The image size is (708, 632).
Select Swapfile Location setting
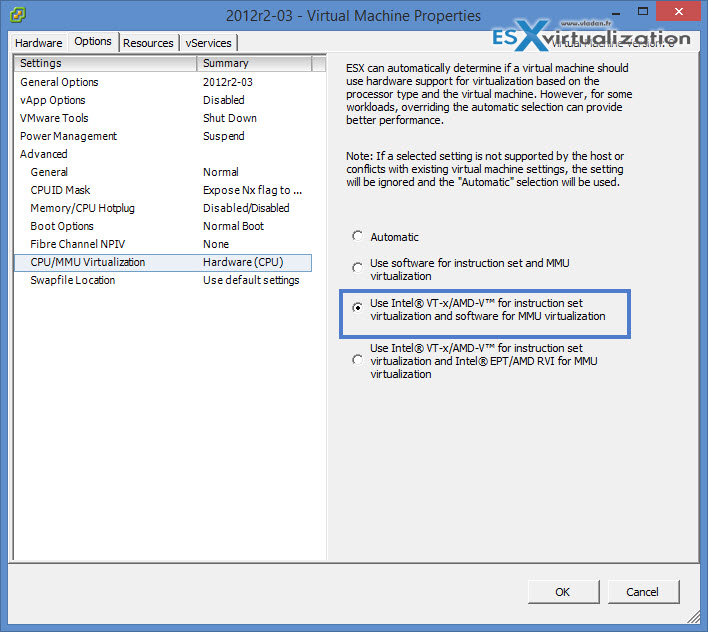pos(163,280)
